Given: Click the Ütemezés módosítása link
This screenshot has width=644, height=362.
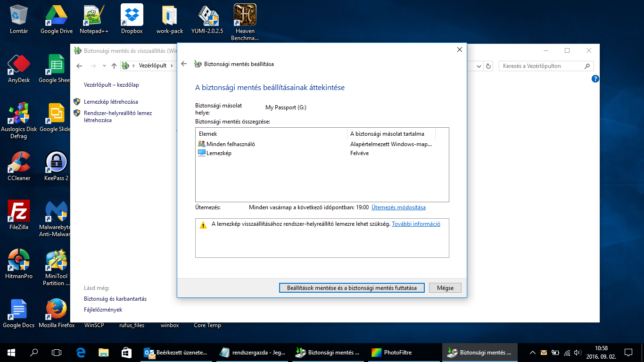Looking at the screenshot, I should point(398,207).
